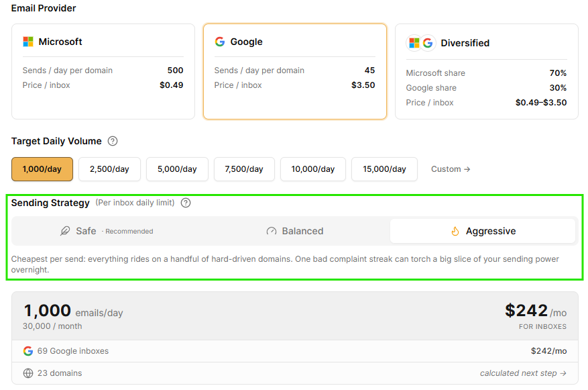This screenshot has width=588, height=390.
Task: Click Microsoft's '500' sends per day value
Action: point(175,70)
